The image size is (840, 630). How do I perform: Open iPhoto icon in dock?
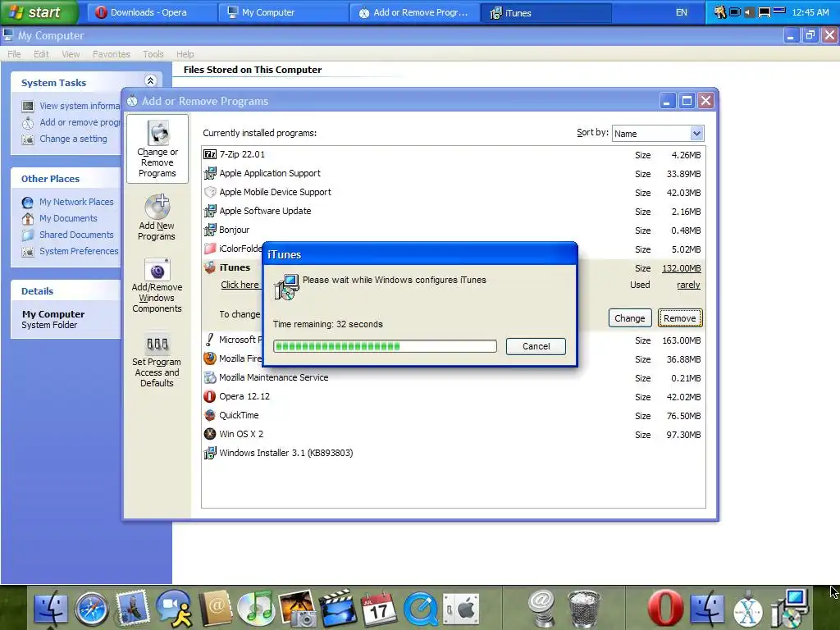tap(297, 609)
